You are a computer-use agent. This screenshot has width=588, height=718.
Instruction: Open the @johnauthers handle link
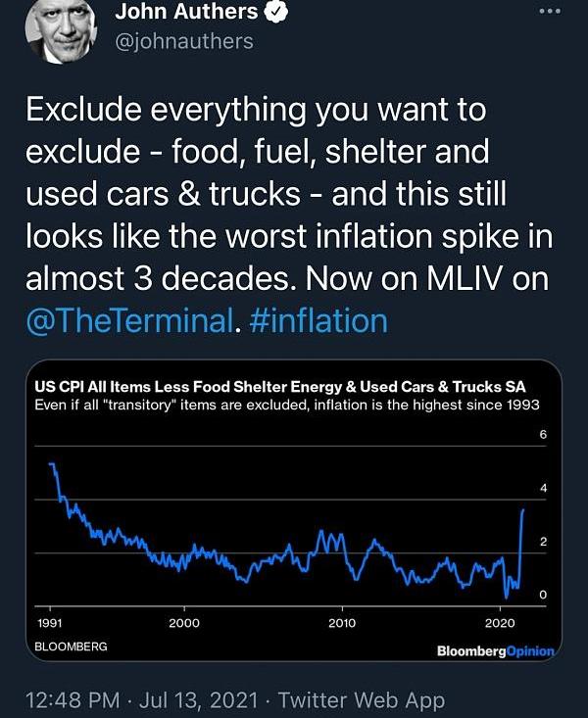point(184,42)
